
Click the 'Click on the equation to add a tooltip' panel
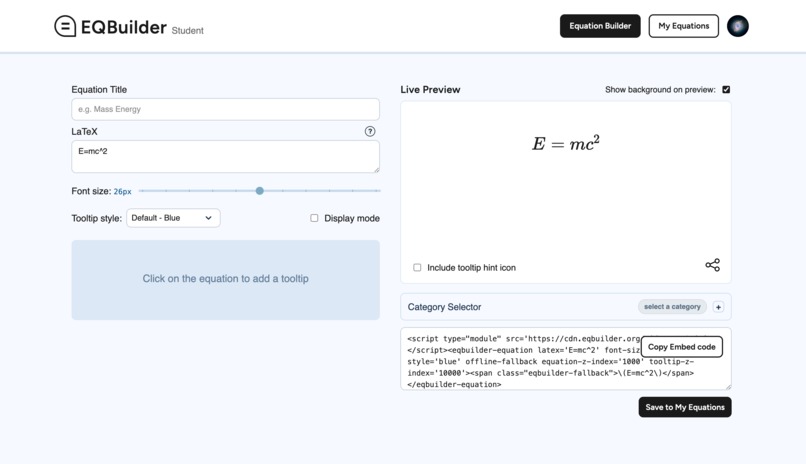tap(226, 280)
